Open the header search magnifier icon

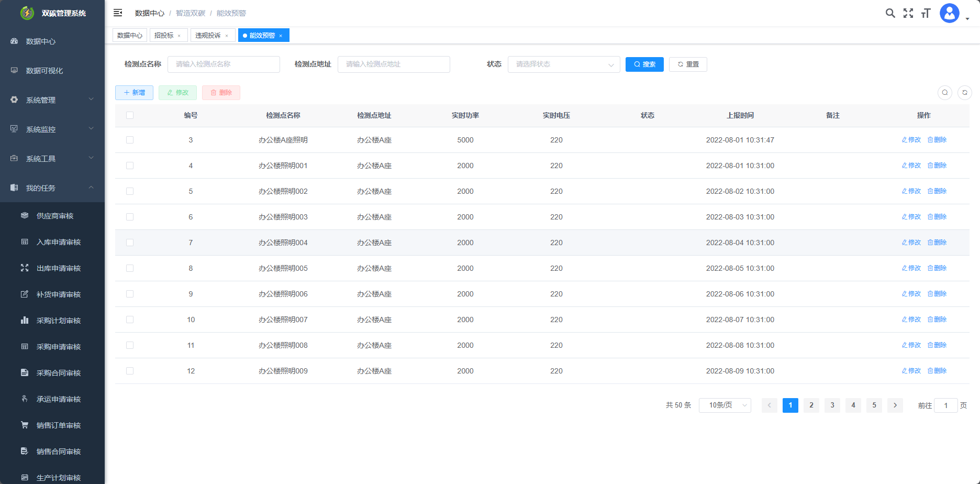(890, 13)
